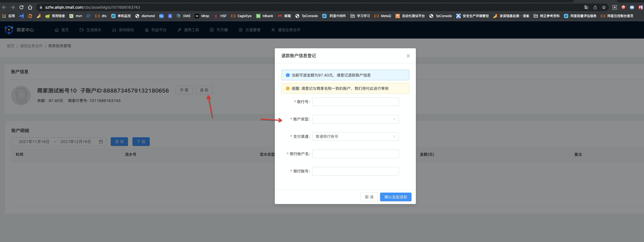
Task: Click the blue info icon in refund notice
Action: [288, 75]
